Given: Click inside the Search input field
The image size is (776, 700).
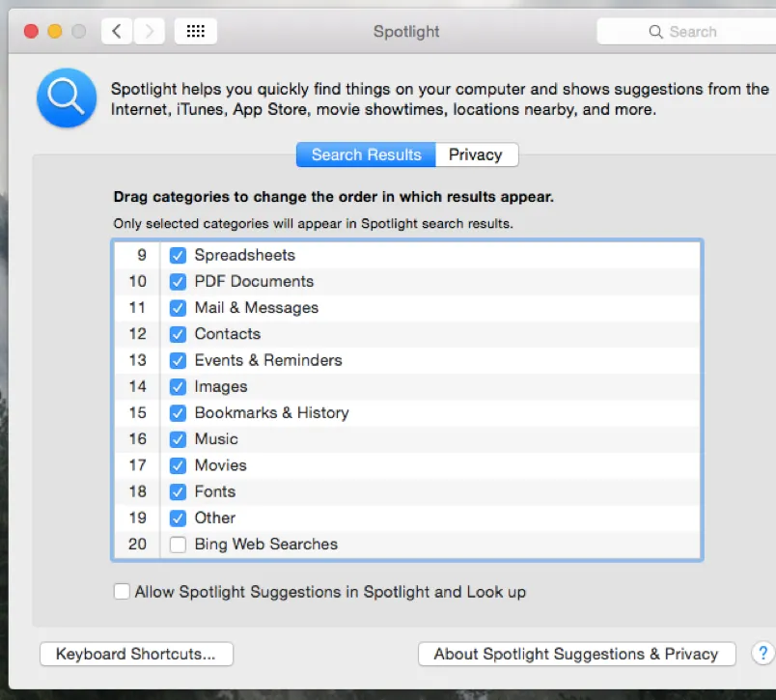Looking at the screenshot, I should coord(705,31).
